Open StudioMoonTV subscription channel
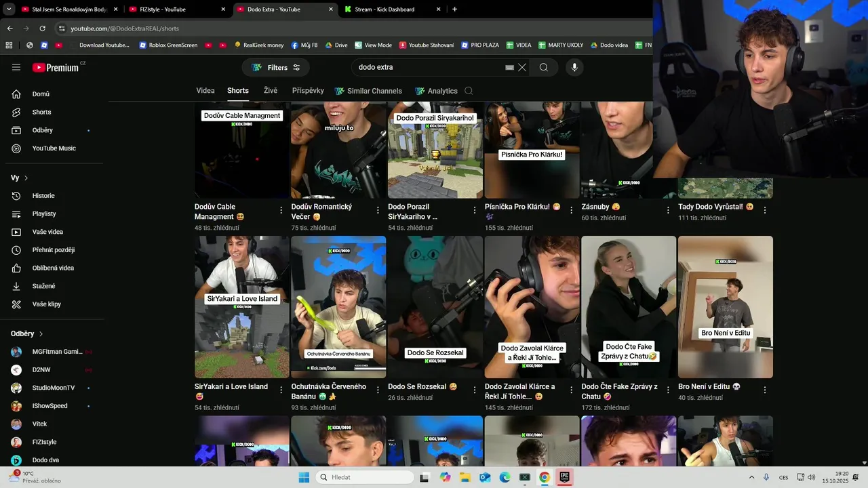Image resolution: width=868 pixels, height=488 pixels. 54,388
